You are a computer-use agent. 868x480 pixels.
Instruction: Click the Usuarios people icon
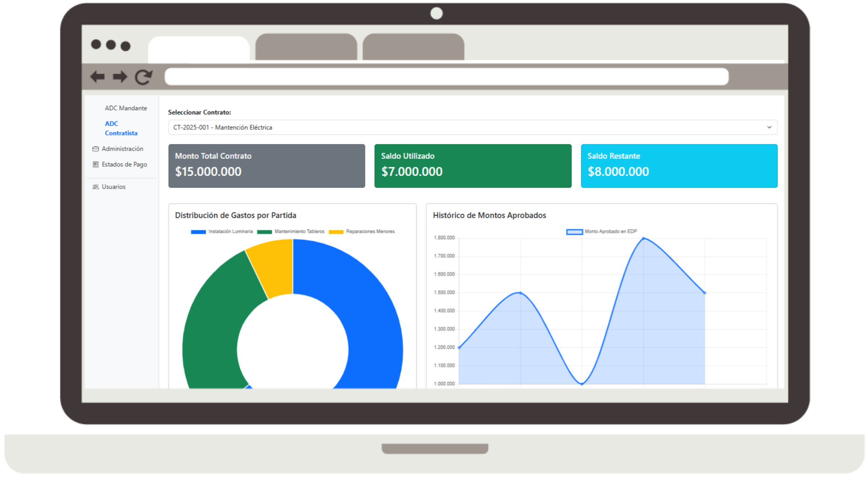coord(95,187)
